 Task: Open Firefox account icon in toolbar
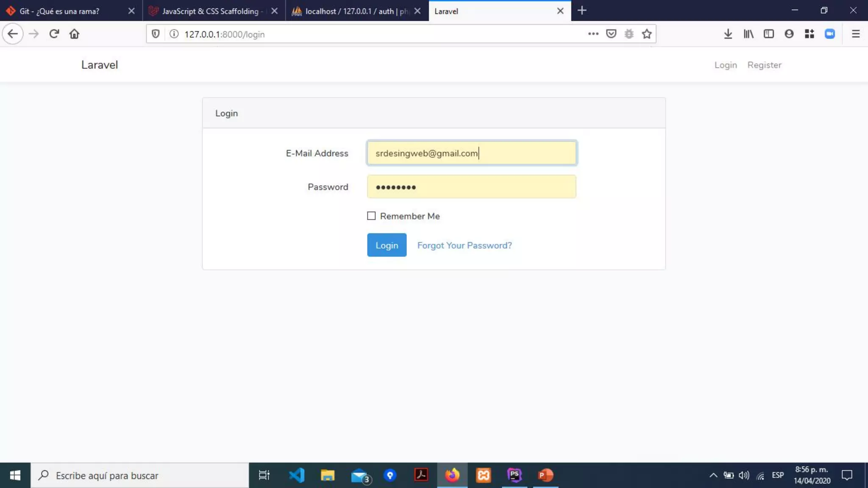click(x=789, y=34)
